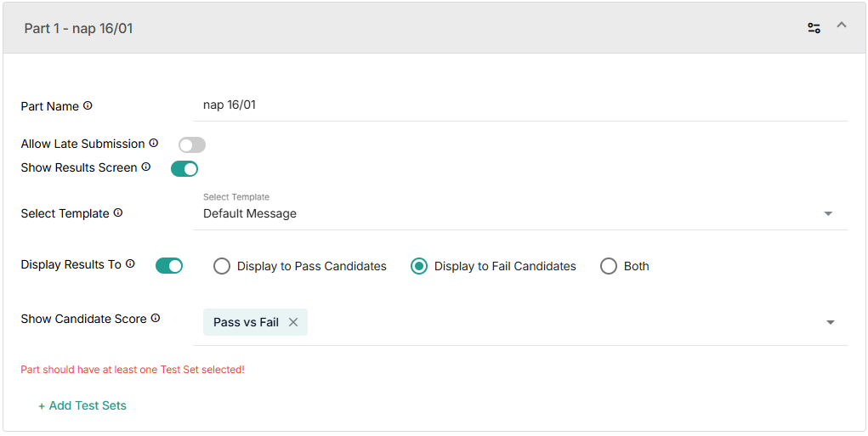Enable the Allow Late Submission toggle
This screenshot has width=868, height=436.
[x=192, y=145]
